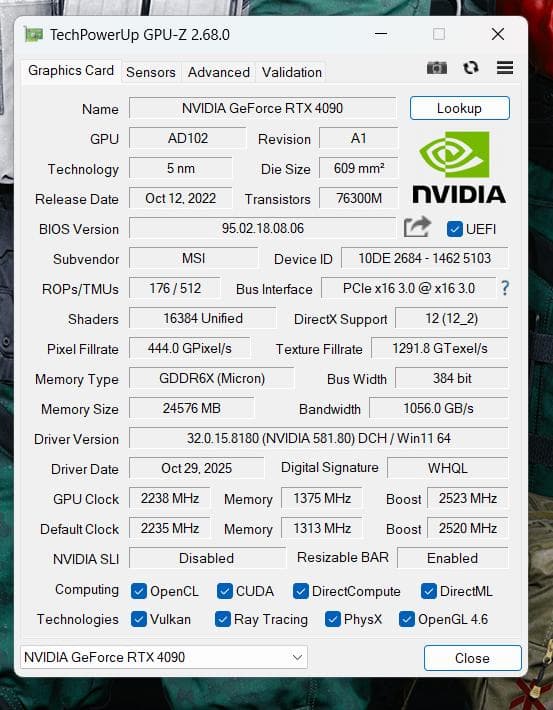The image size is (553, 710).
Task: Click the Release Date value Oct 12, 2022
Action: (181, 198)
